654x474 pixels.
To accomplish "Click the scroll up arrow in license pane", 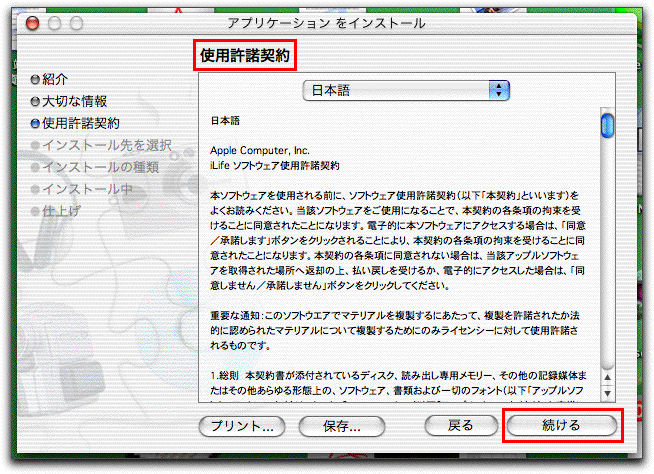I will (x=607, y=377).
